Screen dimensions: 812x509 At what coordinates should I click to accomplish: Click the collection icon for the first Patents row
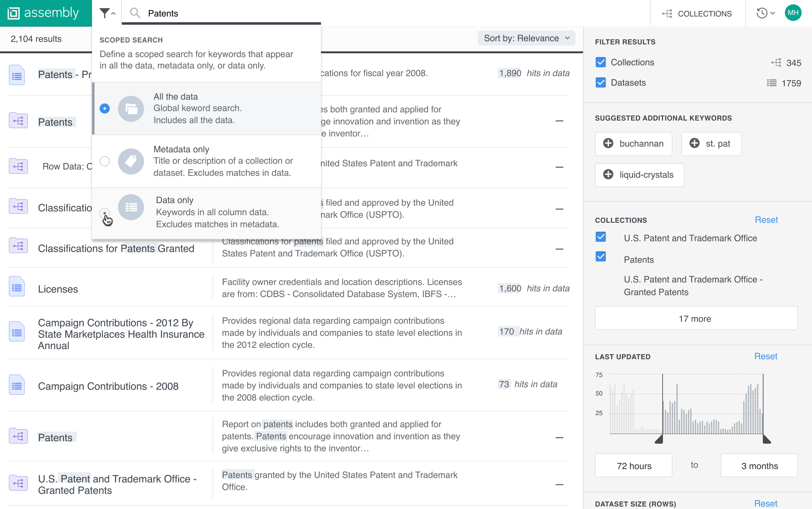(x=18, y=121)
